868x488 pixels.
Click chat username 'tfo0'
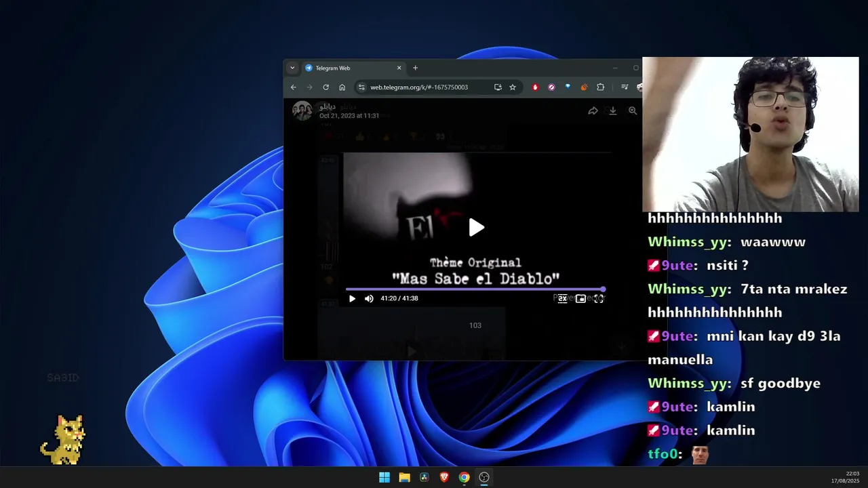coord(663,454)
